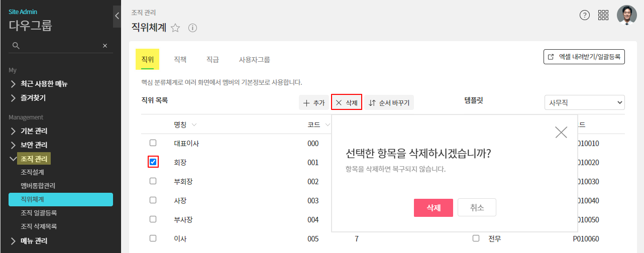This screenshot has height=253, width=644.
Task: Expand 최근 사용한 메뉴 section
Action: coord(44,84)
